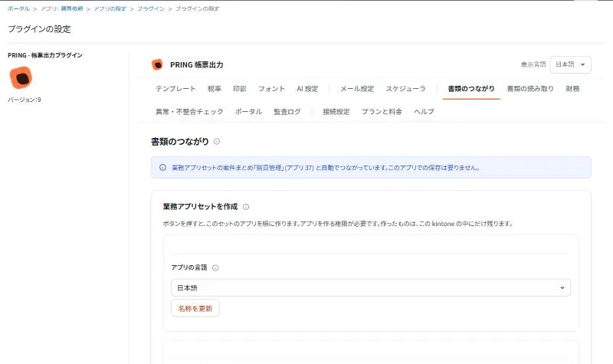Viewport: 613px width, 364px height.
Task: Open the 監査ログ tab
Action: click(x=287, y=111)
